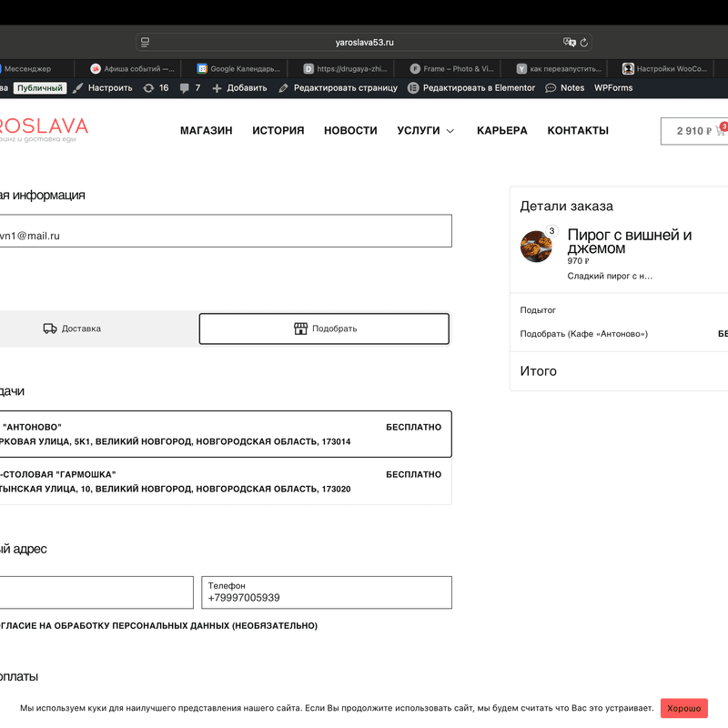Click the translate icon in address bar
This screenshot has height=728, width=728.
point(570,42)
